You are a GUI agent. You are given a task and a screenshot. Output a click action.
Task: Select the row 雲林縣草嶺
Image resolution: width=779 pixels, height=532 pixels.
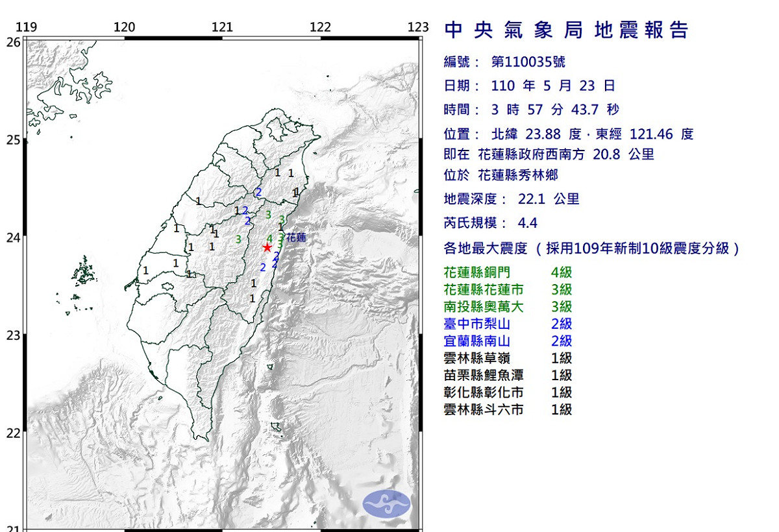point(508,357)
